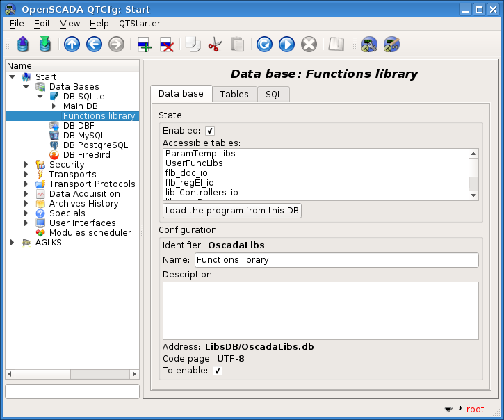Viewport: 504px width, 420px height.
Task: Open the manual book icon
Action: (x=336, y=44)
